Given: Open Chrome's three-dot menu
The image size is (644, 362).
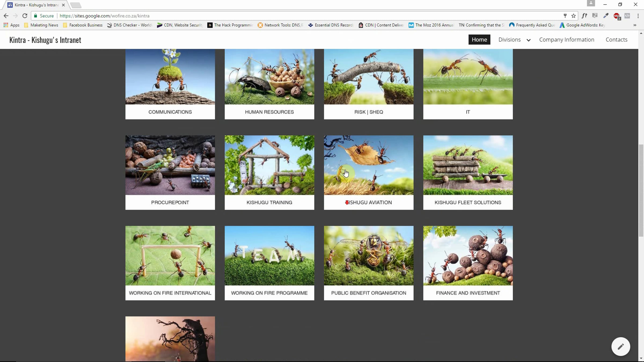Looking at the screenshot, I should 638,16.
